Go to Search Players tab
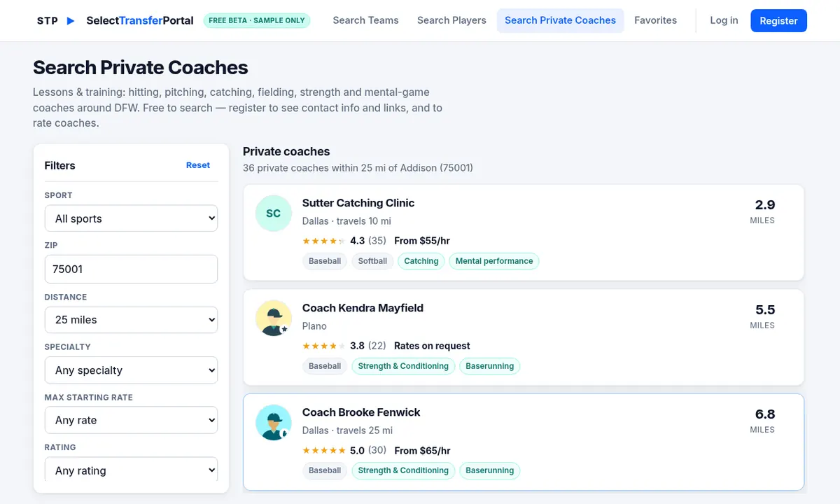840x504 pixels. tap(451, 20)
